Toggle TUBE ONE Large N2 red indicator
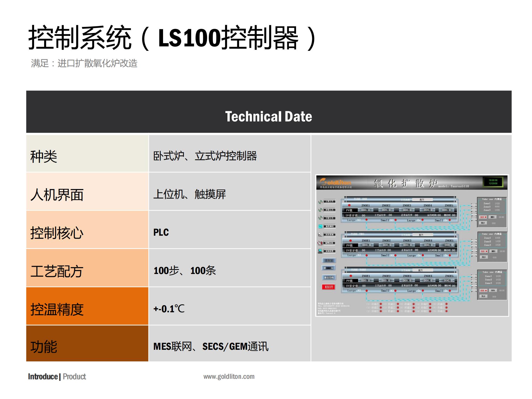 (367, 220)
